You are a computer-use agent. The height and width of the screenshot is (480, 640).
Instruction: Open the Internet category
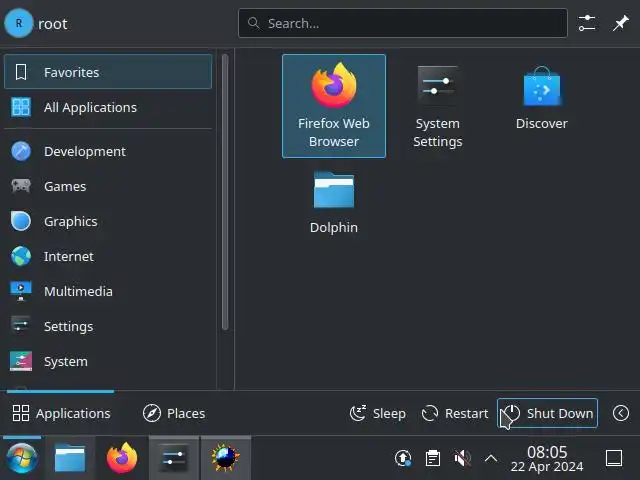(108, 256)
